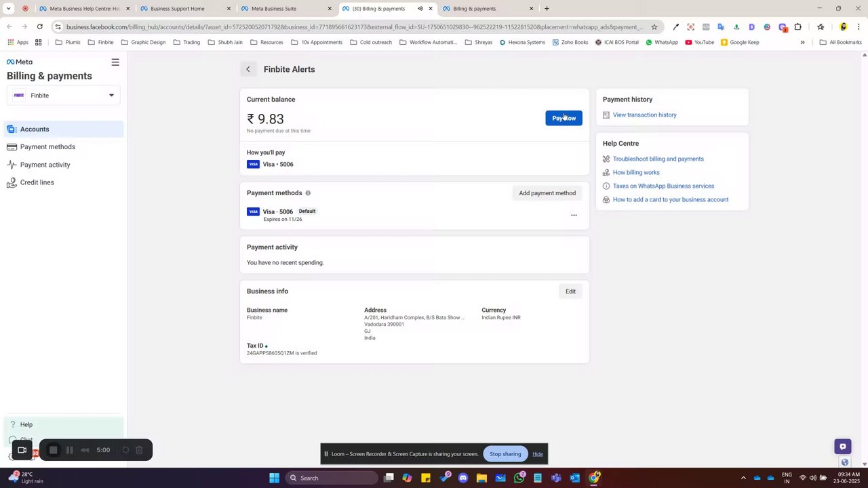This screenshot has width=868, height=488.
Task: Open the Extensions puzzle icon
Action: [797, 27]
